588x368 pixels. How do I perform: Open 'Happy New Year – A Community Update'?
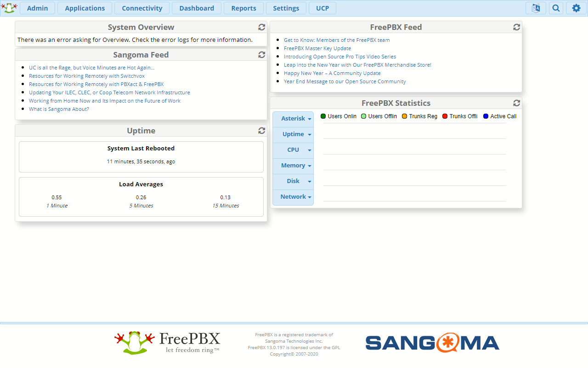tap(332, 73)
